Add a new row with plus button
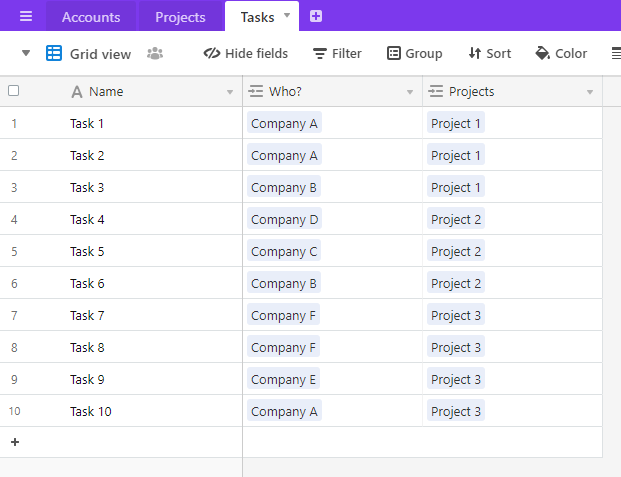 click(15, 442)
